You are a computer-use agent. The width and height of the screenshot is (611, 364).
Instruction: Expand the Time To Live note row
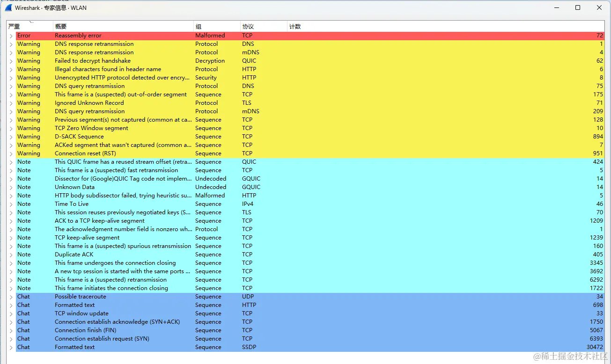[x=11, y=204]
